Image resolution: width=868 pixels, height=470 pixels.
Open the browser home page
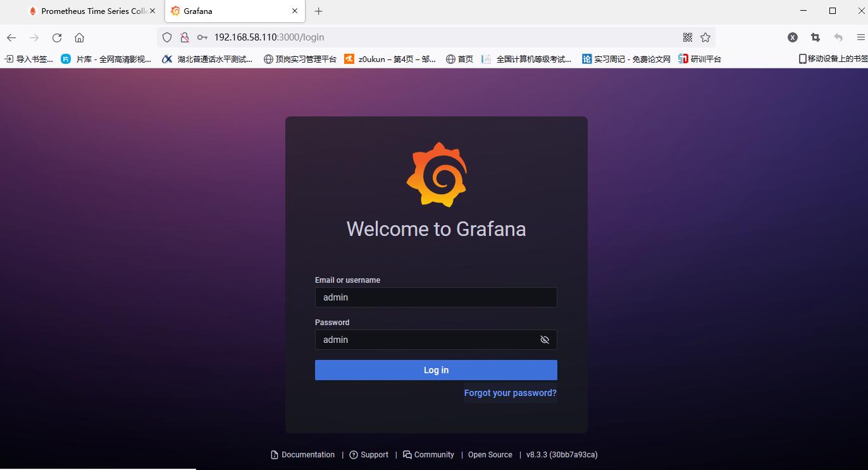point(79,37)
